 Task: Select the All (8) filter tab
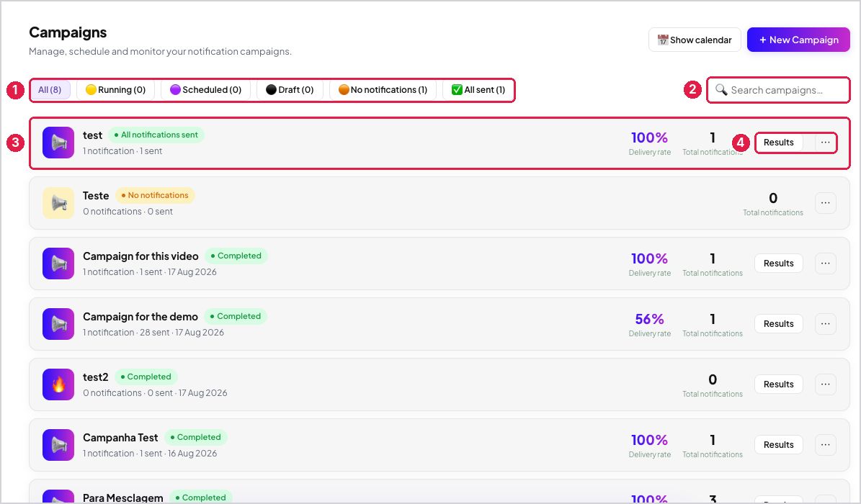50,90
